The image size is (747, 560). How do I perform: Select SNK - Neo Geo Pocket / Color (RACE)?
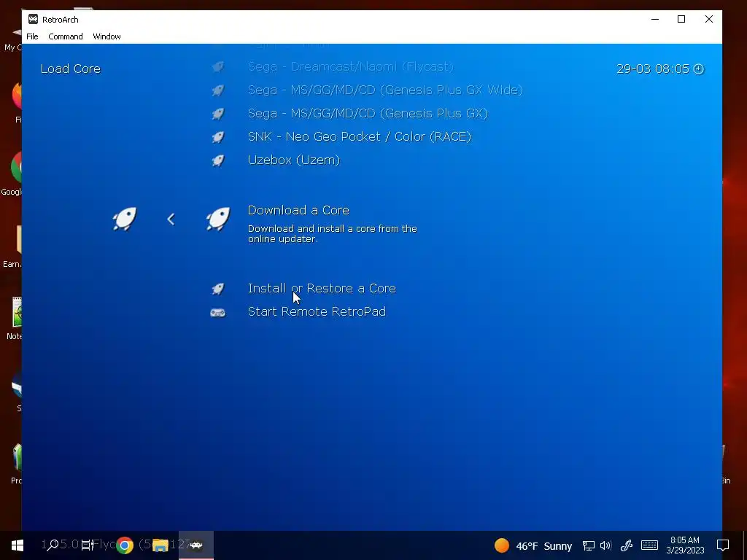(x=359, y=136)
